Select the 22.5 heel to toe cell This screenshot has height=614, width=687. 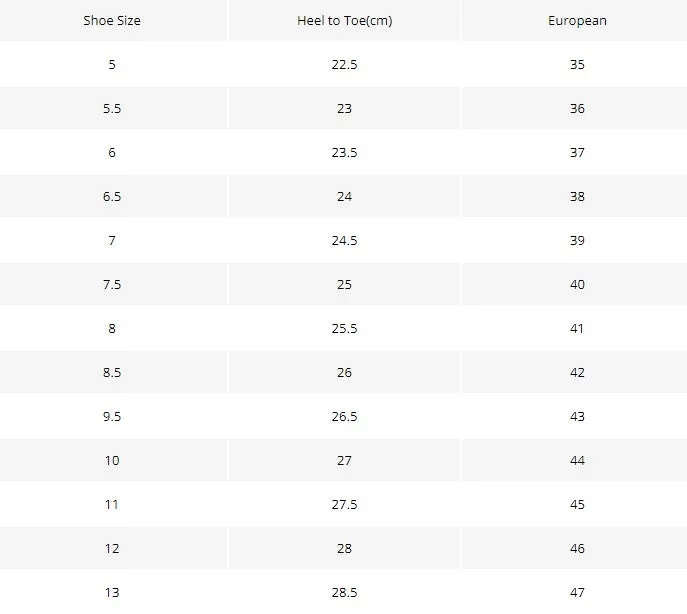(x=344, y=64)
